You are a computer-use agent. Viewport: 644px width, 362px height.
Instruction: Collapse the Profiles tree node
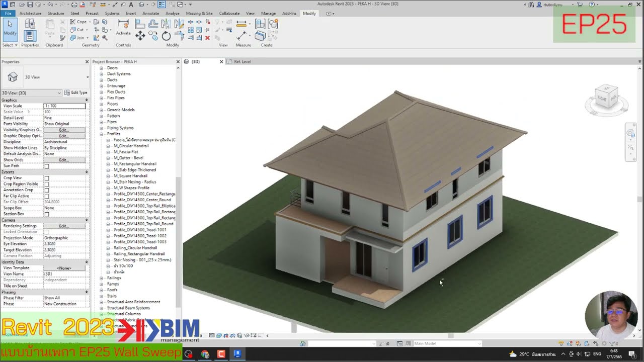[101, 134]
